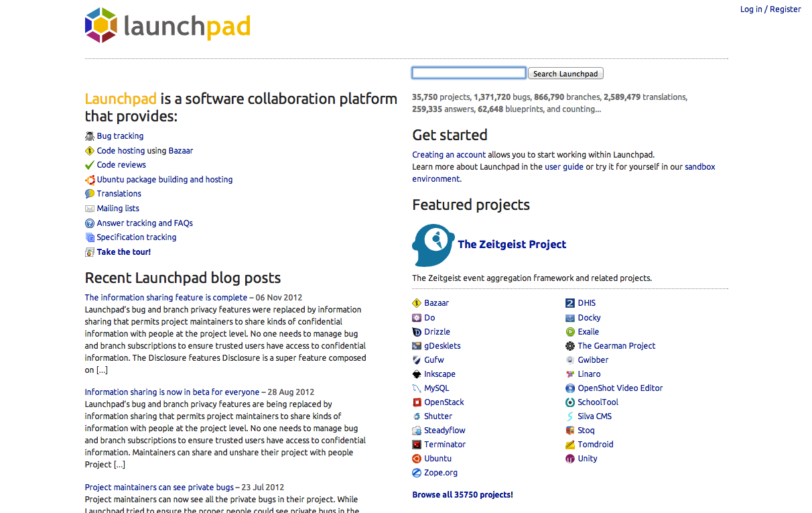The image size is (812, 513).
Task: Open the Docky project link
Action: tap(590, 318)
